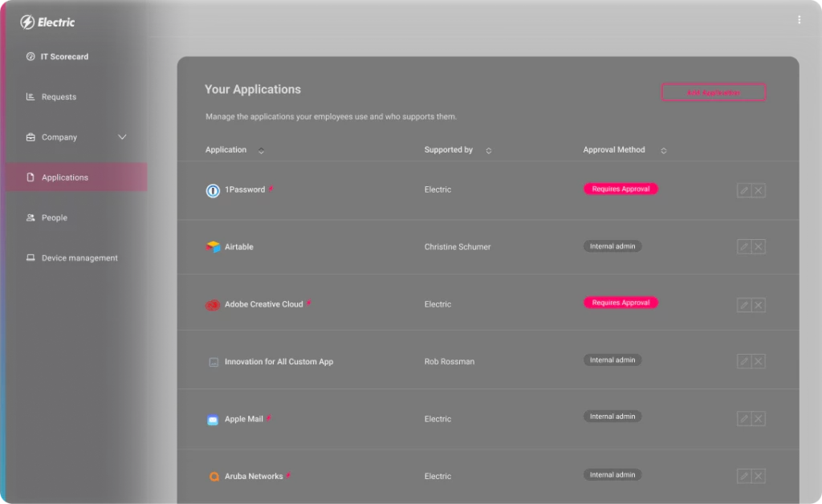Screen dimensions: 822x504
Task: Toggle Adobe Creative Cloud's Requires Approval status
Action: (x=621, y=303)
